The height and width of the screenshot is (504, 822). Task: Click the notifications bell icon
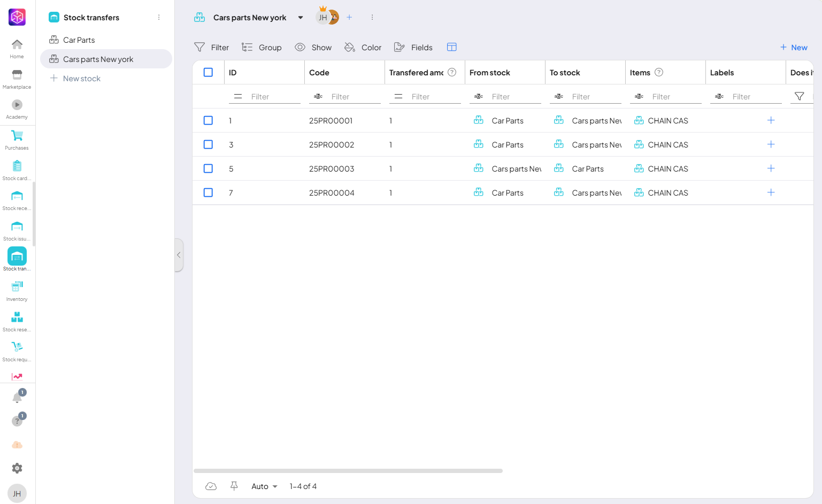(17, 398)
